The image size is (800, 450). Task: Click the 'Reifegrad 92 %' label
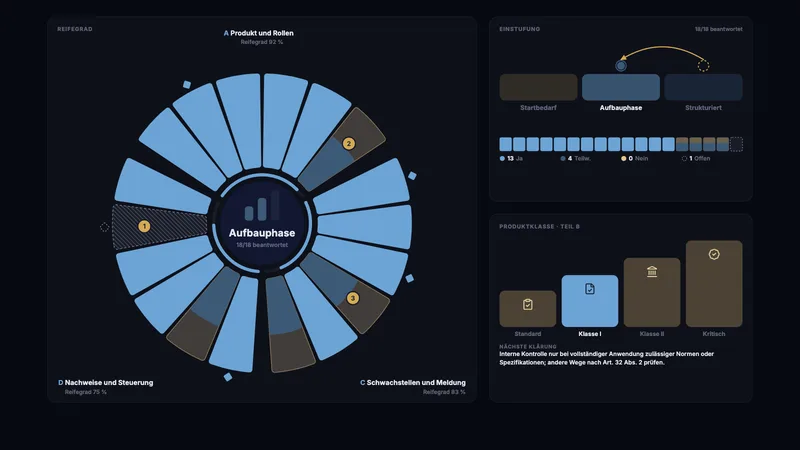pos(262,42)
